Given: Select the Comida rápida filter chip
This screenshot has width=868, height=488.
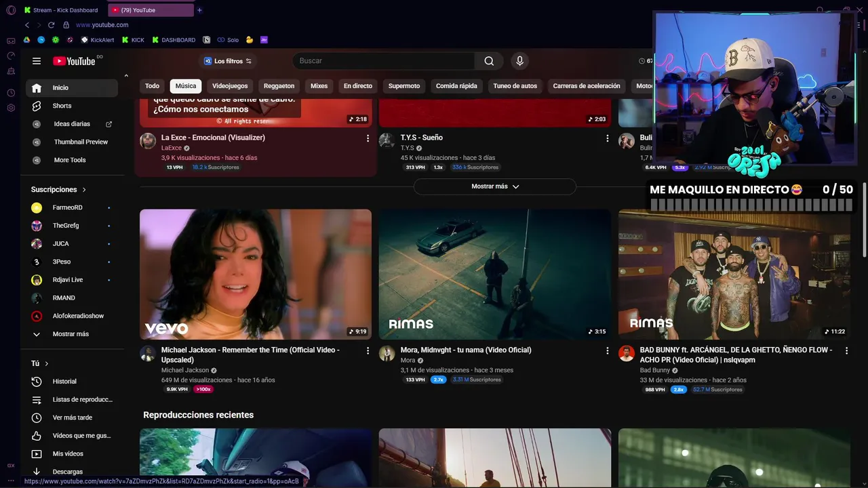Looking at the screenshot, I should (456, 86).
